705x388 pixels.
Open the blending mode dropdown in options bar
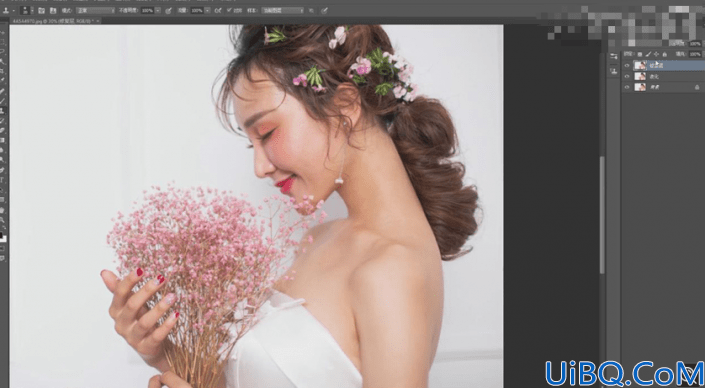click(95, 10)
